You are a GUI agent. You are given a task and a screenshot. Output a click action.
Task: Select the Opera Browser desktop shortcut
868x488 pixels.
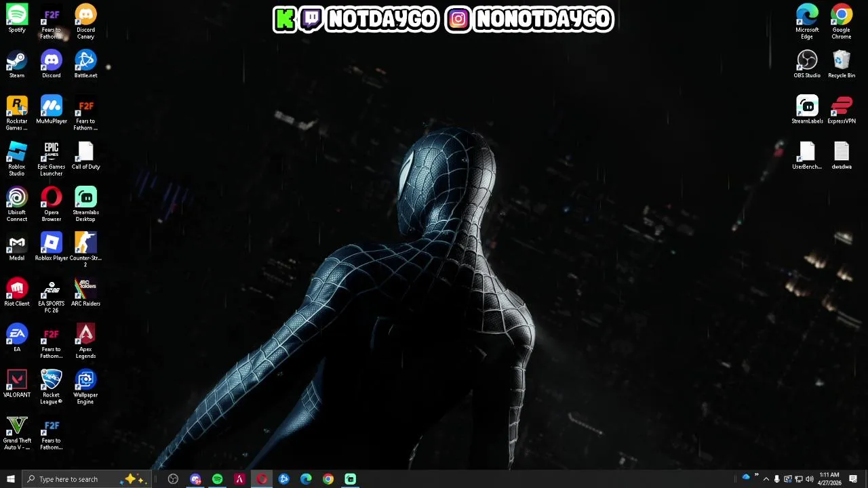[x=52, y=204]
